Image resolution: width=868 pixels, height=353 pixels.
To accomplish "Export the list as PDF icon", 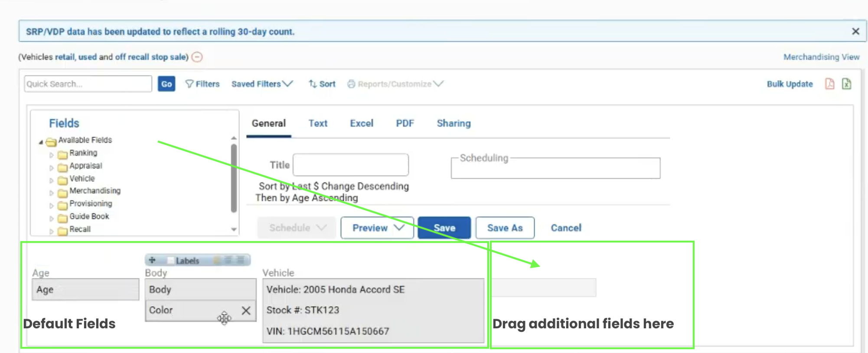I will (x=829, y=84).
